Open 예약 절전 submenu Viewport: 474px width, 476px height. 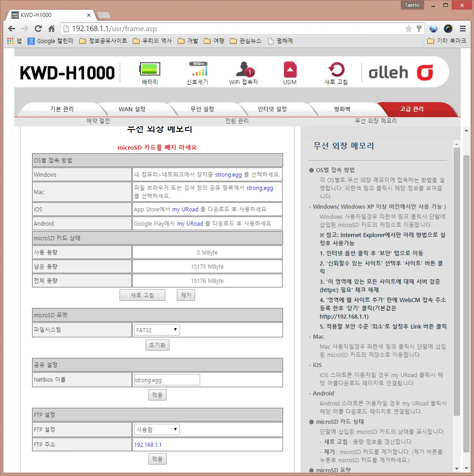98,121
